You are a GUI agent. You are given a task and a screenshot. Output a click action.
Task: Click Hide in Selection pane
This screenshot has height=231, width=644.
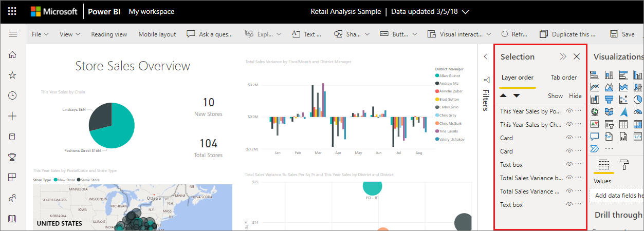coord(576,96)
